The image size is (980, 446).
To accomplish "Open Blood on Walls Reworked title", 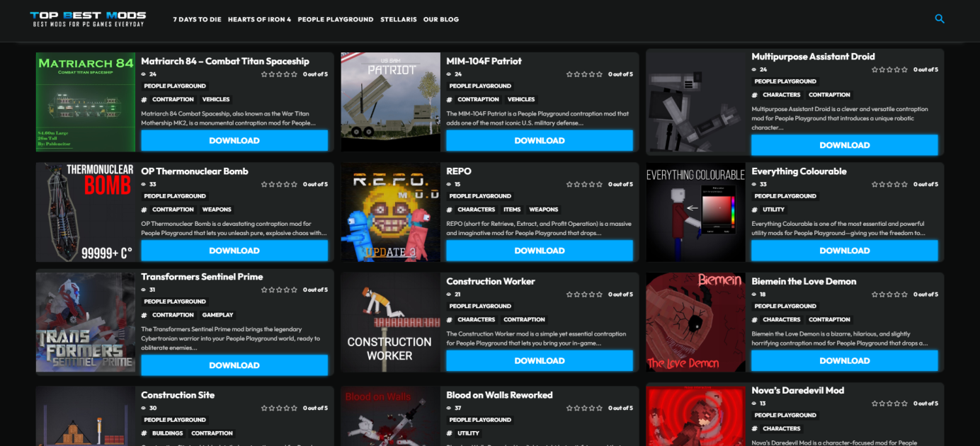I will click(x=499, y=395).
